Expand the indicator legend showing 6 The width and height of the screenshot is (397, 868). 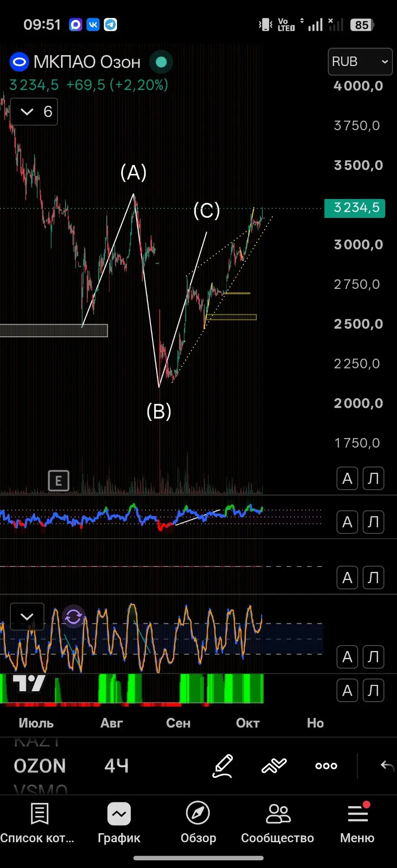pos(34,112)
